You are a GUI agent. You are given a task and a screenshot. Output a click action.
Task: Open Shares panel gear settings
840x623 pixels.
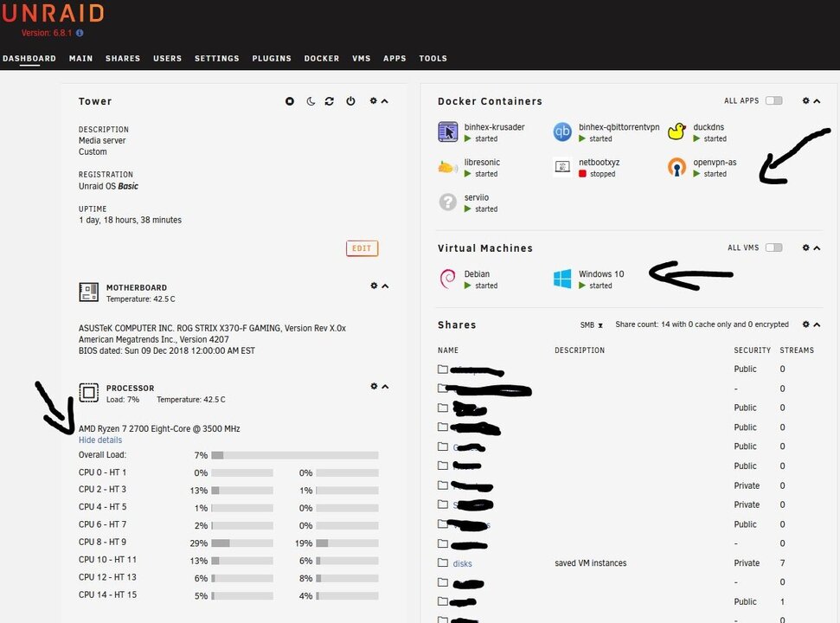click(805, 324)
